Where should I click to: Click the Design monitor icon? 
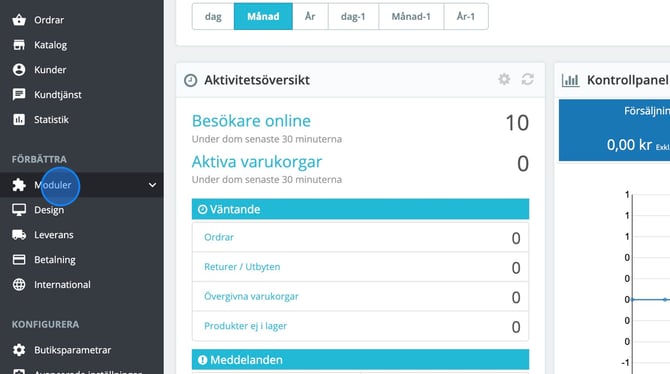tap(19, 210)
